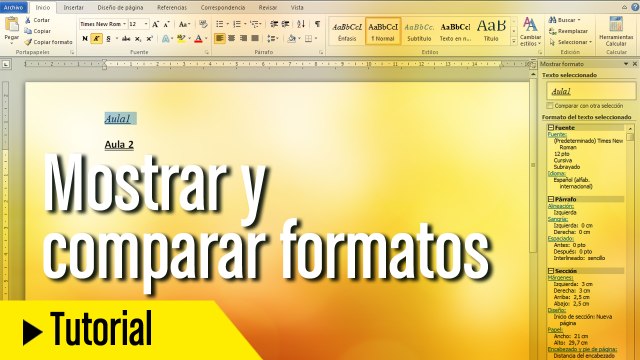640x360 pixels.
Task: Check 'Comparar con otra selección' box
Action: tap(550, 106)
